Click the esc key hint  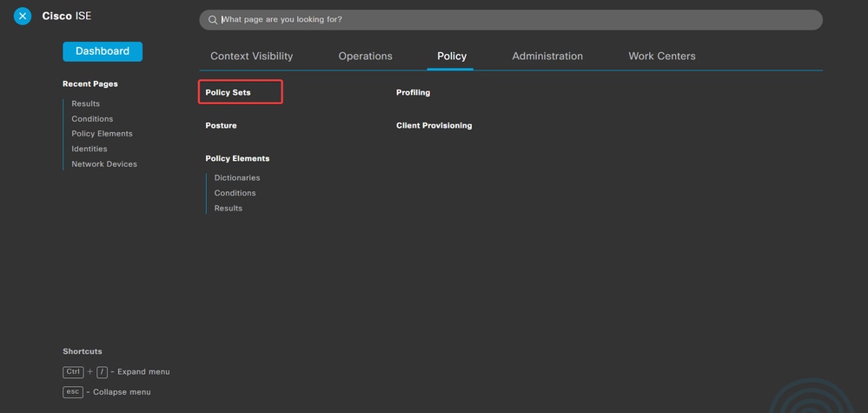click(x=73, y=392)
